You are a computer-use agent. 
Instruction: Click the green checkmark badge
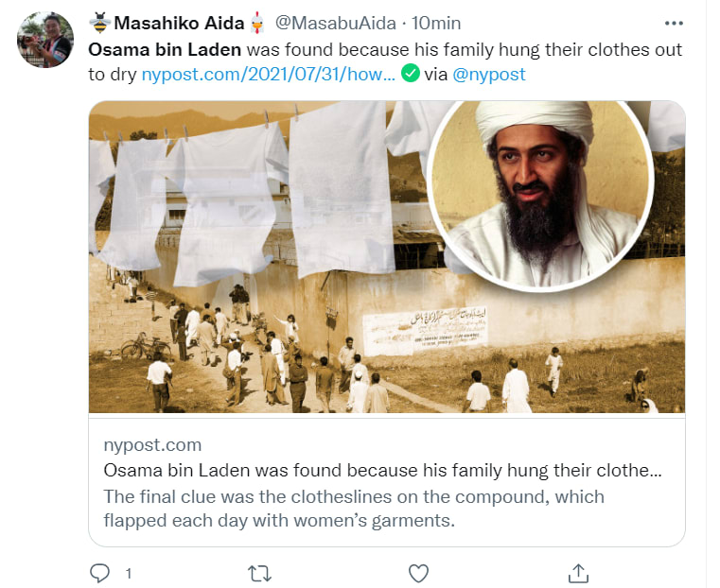coord(410,74)
